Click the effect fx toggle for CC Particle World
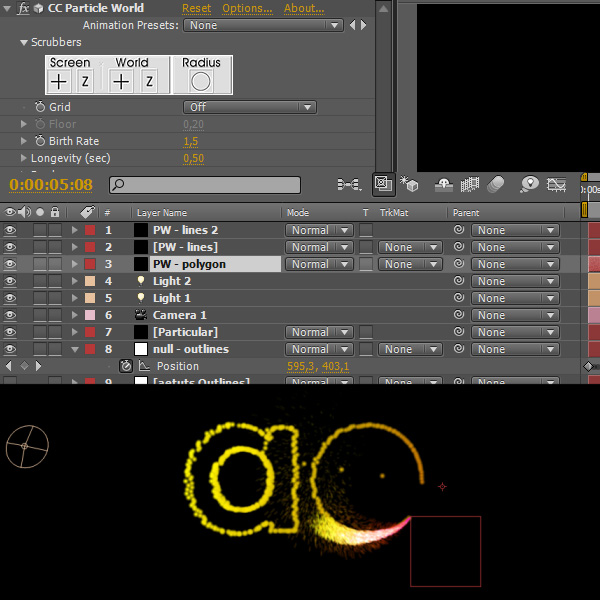 tap(23, 8)
